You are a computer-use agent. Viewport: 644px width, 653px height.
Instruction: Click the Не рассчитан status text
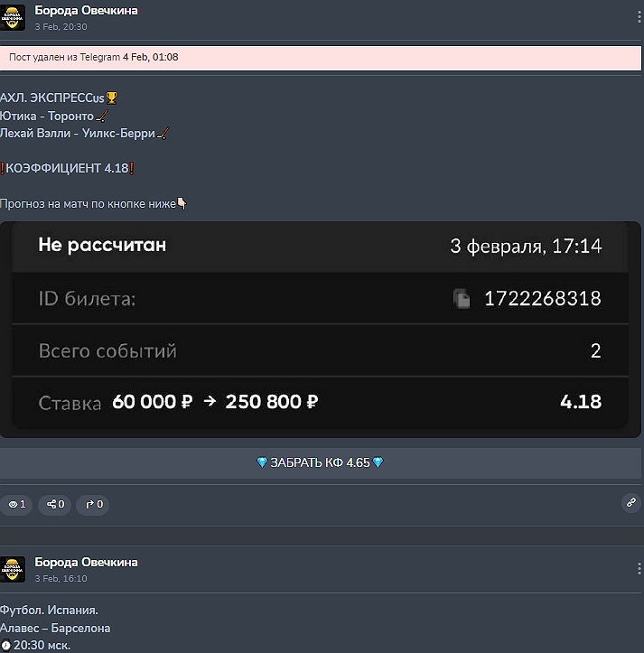click(x=102, y=245)
